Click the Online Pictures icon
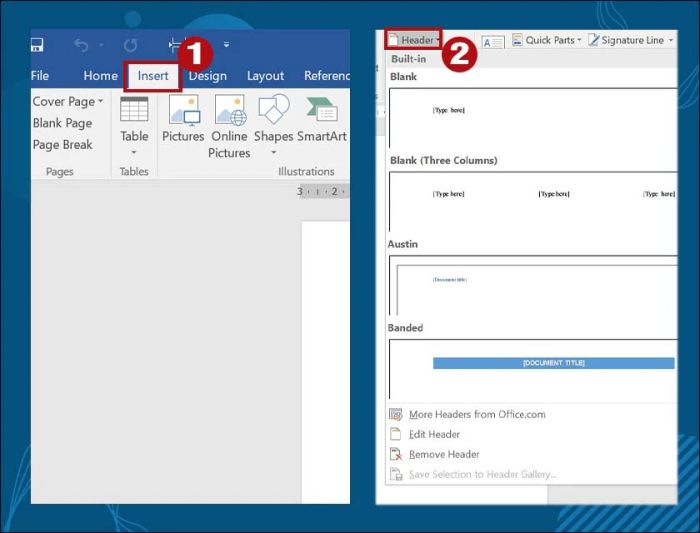This screenshot has height=533, width=700. (x=229, y=110)
